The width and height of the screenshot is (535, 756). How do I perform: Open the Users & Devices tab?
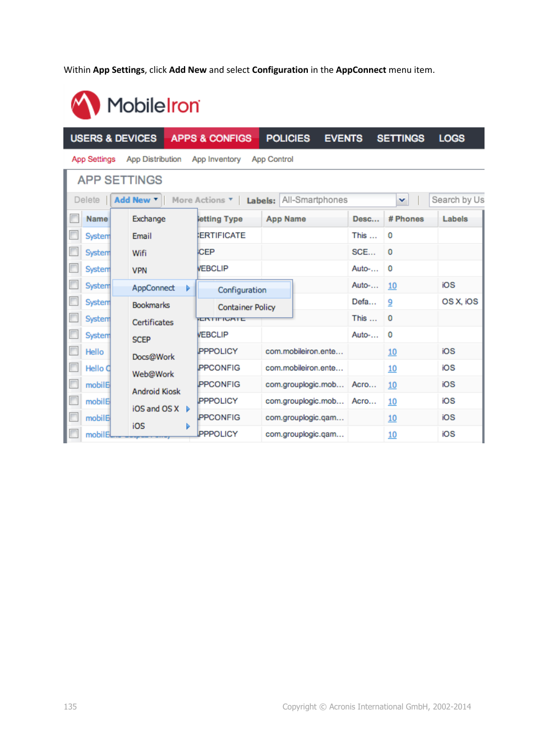tap(113, 138)
